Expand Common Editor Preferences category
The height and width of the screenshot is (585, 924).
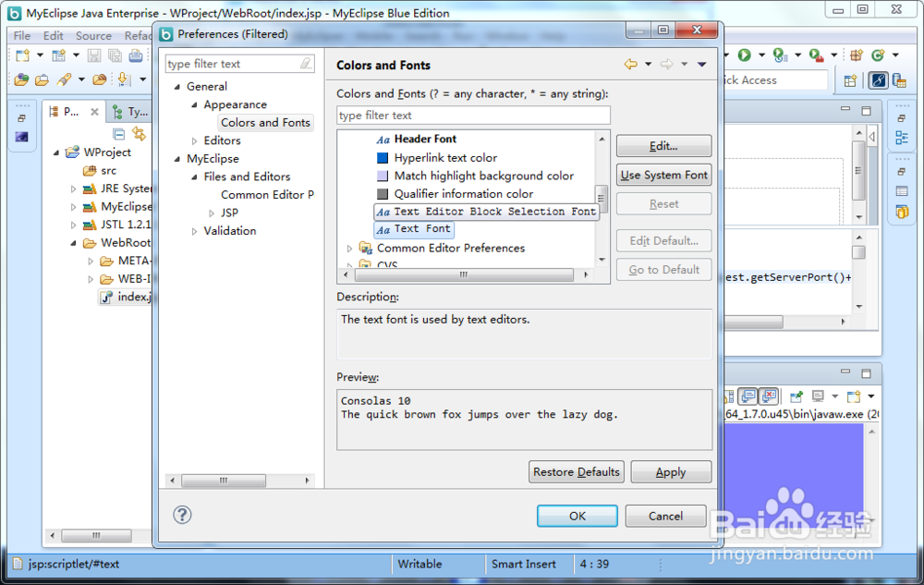click(x=349, y=249)
